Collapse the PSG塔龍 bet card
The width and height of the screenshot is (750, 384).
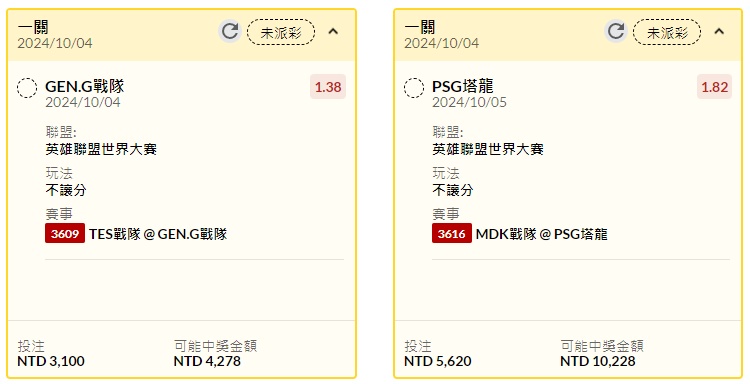point(719,32)
